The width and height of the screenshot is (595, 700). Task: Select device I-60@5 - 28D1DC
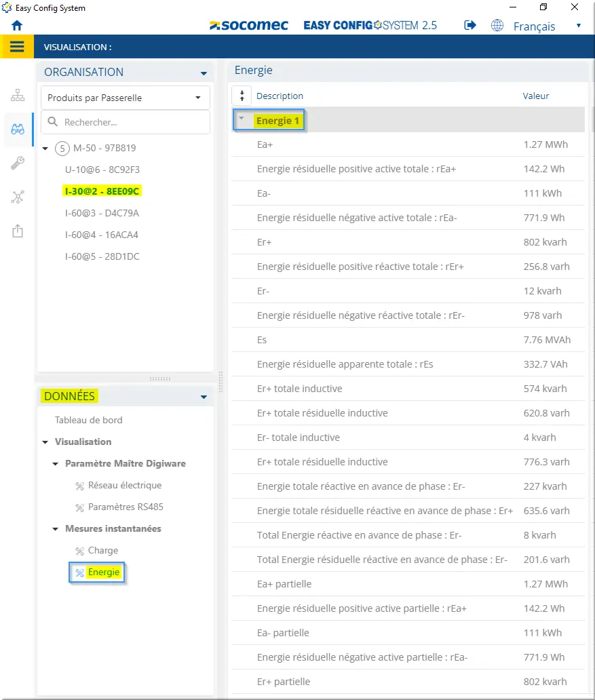102,256
